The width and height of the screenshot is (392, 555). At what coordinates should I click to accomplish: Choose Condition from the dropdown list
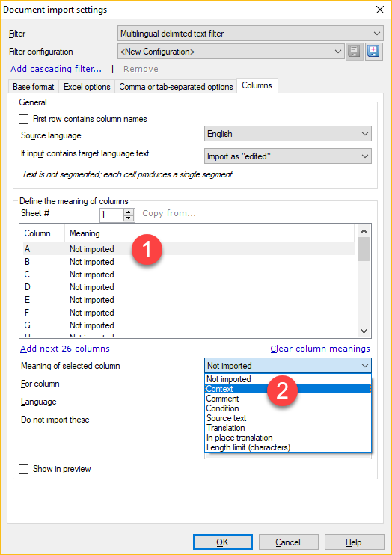(288, 408)
